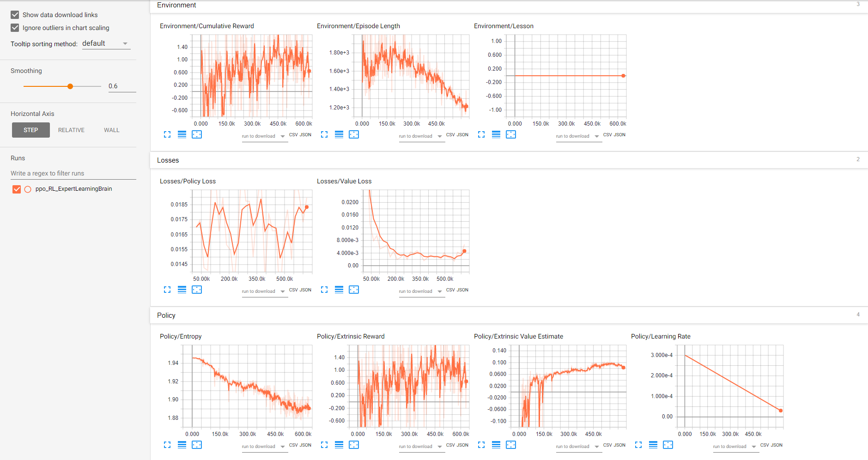
Task: Open run to download dropdown for Environment/Lesson
Action: click(579, 136)
